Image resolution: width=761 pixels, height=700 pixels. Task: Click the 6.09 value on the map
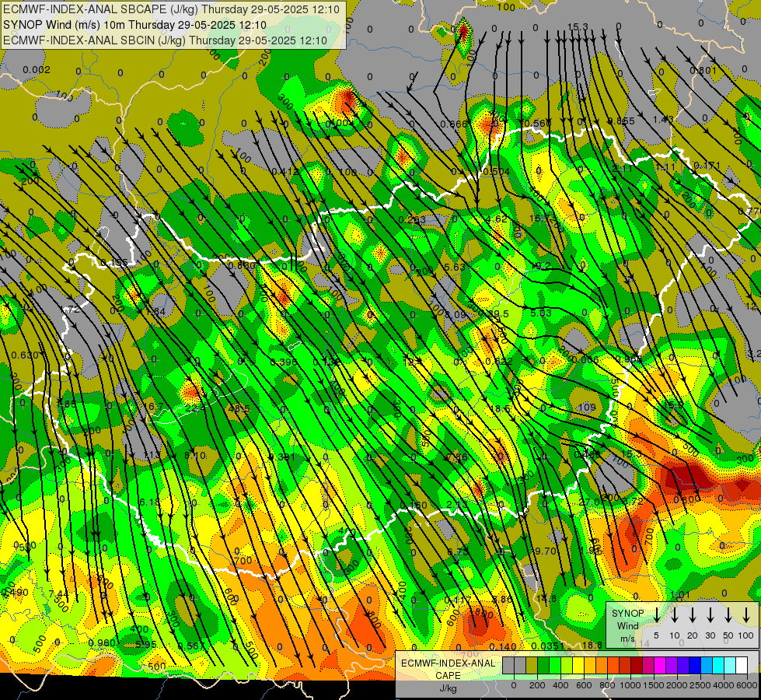tap(456, 315)
